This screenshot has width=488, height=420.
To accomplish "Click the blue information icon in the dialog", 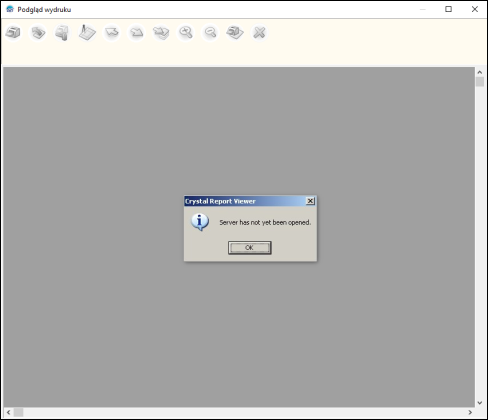I will pyautogui.click(x=200, y=222).
